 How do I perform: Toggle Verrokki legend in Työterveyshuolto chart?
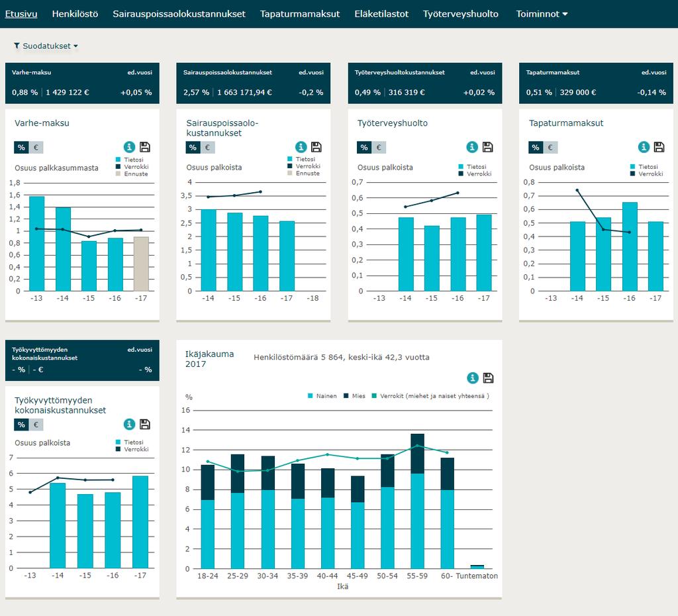click(x=475, y=174)
